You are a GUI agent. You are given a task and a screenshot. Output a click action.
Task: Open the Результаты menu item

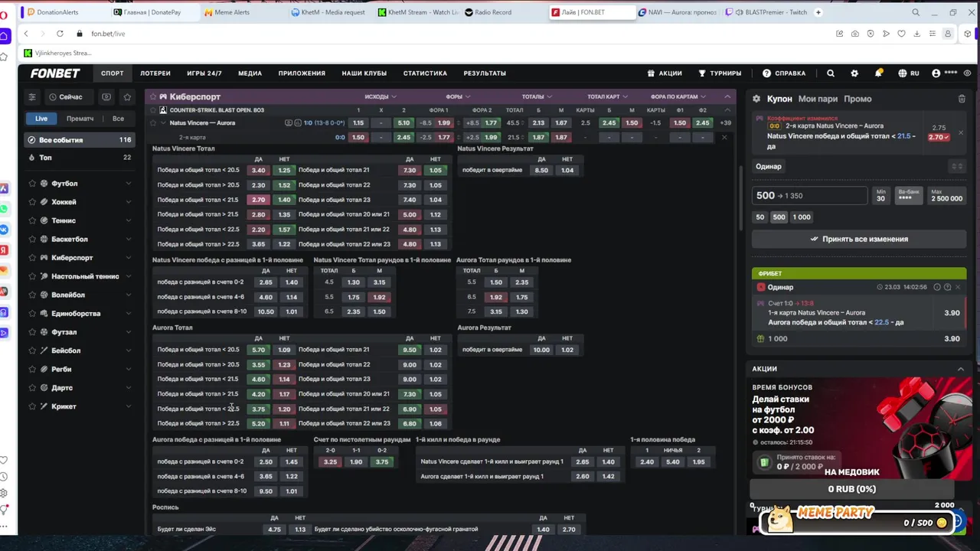[x=485, y=73]
